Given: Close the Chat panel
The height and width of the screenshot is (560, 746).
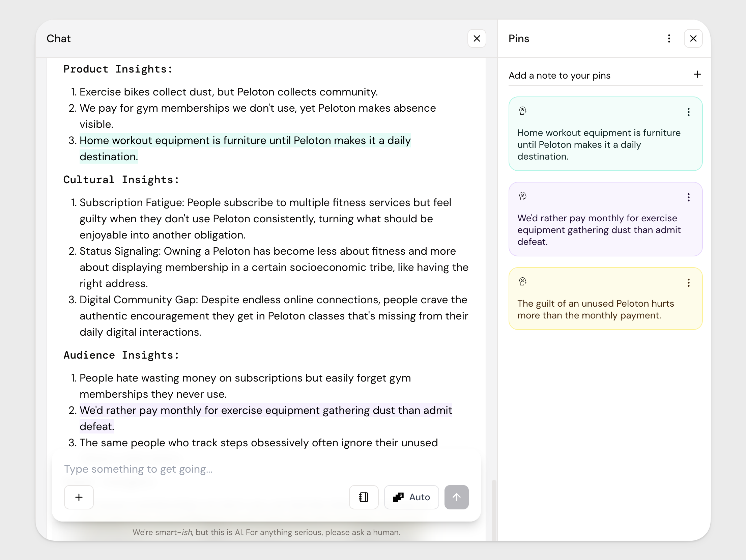Looking at the screenshot, I should 477,38.
